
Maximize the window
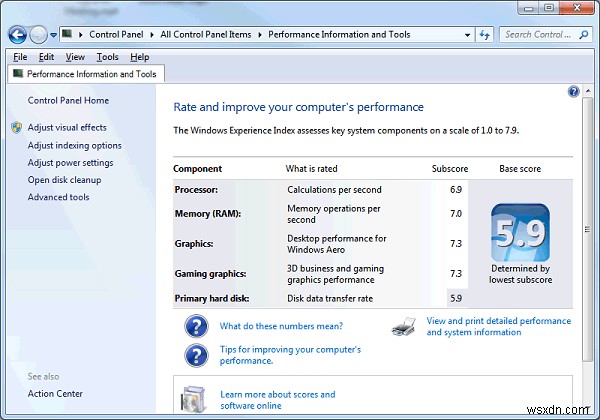pos(549,8)
